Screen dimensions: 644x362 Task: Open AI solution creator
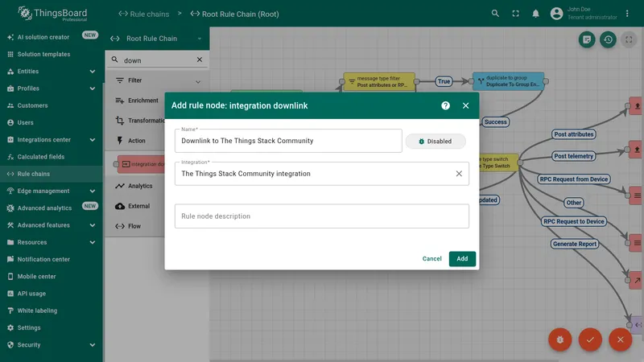click(52, 37)
